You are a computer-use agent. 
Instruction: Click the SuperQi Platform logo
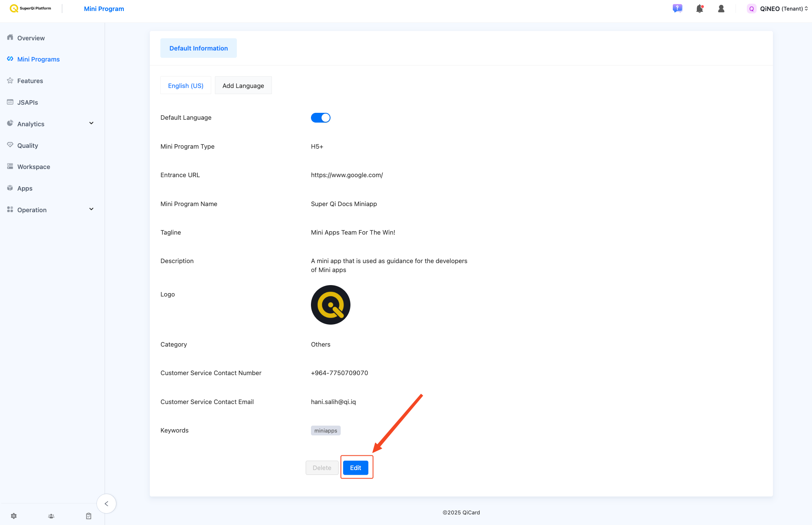[31, 9]
